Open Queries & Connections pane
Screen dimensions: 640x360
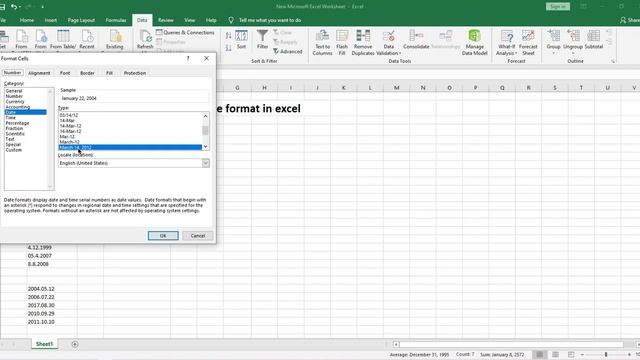click(185, 32)
